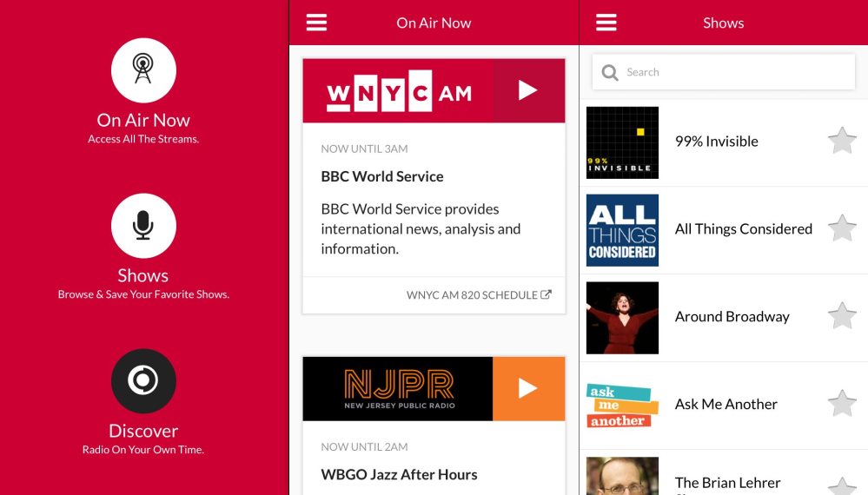Play the WNYC AM stream
Screen dimensions: 868x495
[x=528, y=90]
